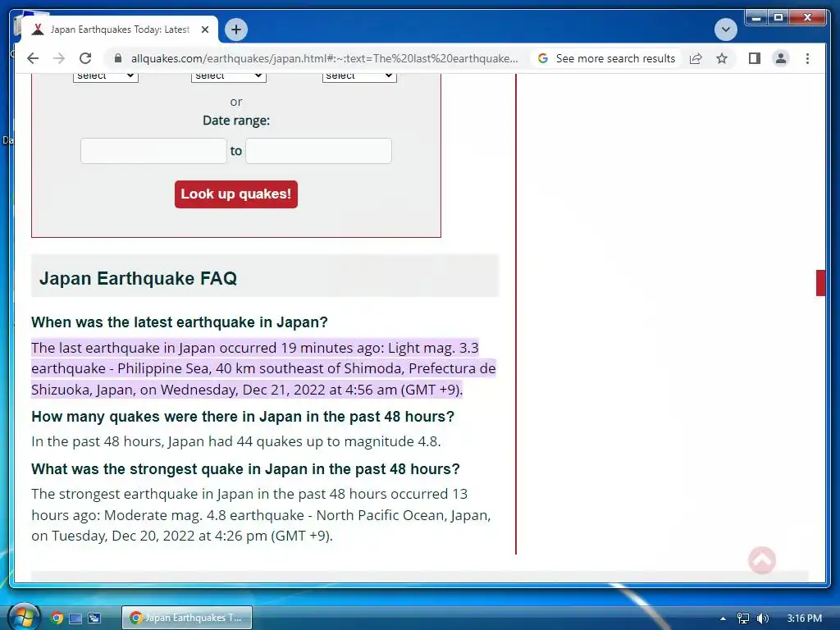Click Look up quakes! button

pos(236,194)
